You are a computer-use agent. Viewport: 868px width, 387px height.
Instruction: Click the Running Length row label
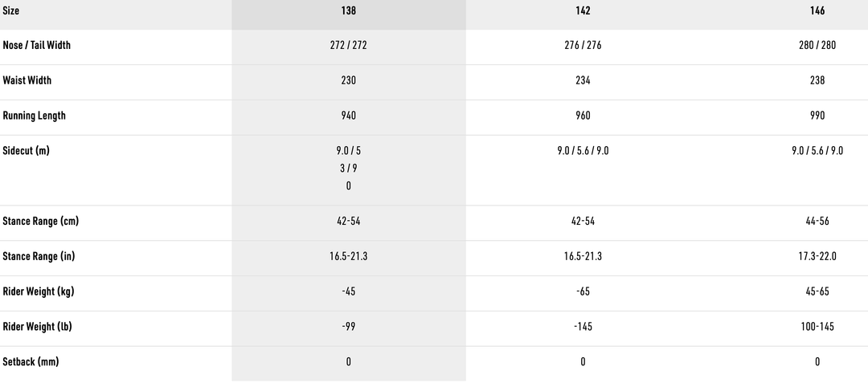(x=35, y=116)
